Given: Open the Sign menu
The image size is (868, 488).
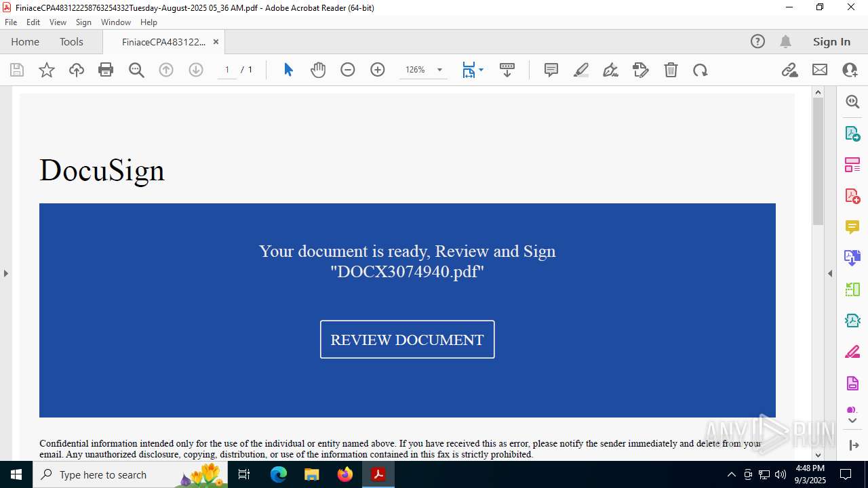Looking at the screenshot, I should pyautogui.click(x=83, y=22).
